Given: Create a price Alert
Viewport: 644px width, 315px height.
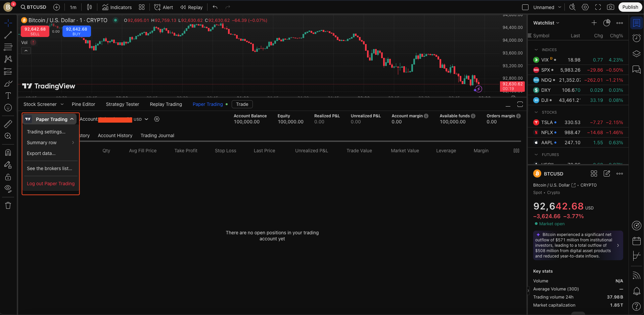Looking at the screenshot, I should (164, 7).
